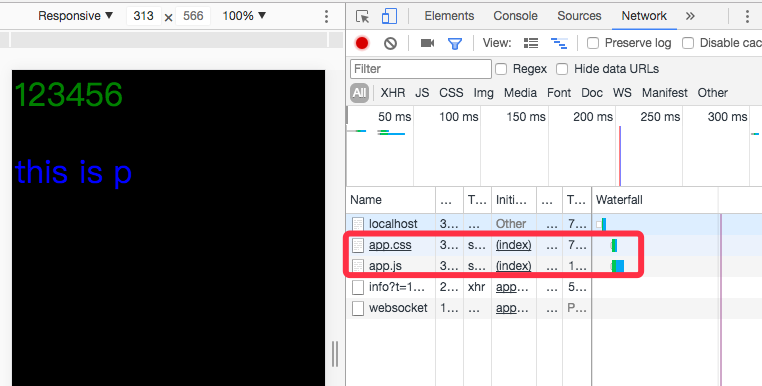This screenshot has height=386, width=762.
Task: Click the red record network log button
Action: [362, 43]
